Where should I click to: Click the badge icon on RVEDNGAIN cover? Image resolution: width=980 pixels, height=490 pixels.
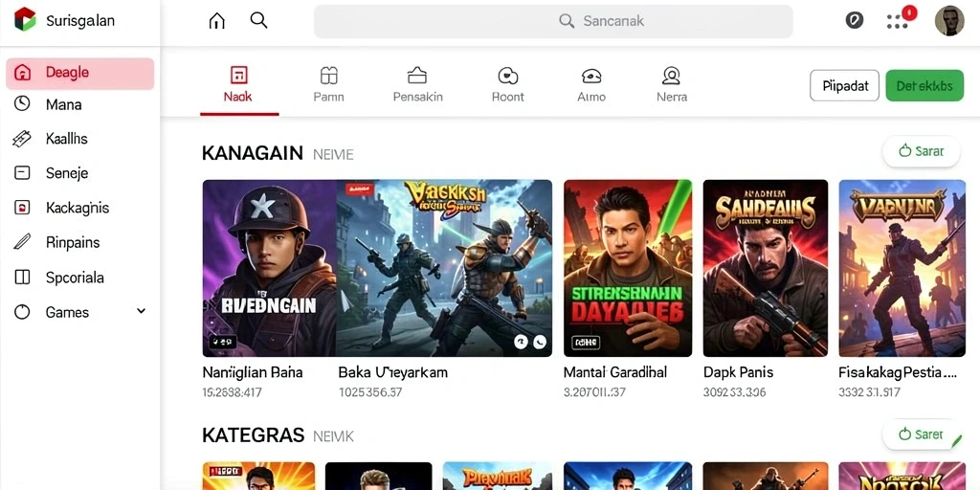coord(223,342)
